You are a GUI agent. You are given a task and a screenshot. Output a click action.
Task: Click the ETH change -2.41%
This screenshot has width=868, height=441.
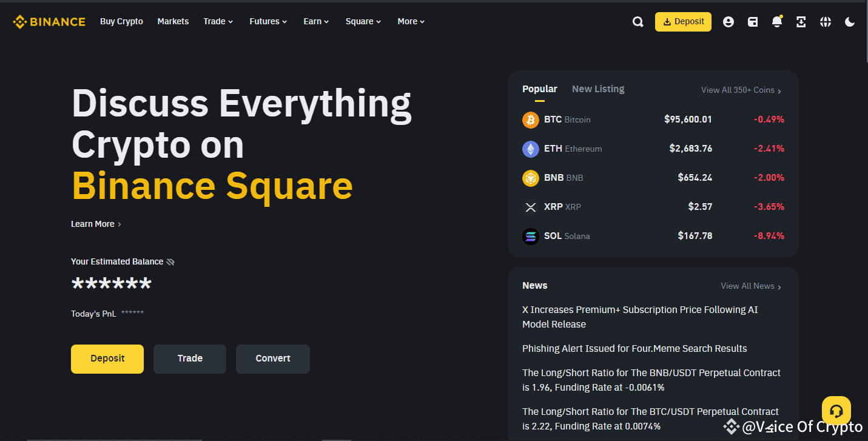click(769, 149)
